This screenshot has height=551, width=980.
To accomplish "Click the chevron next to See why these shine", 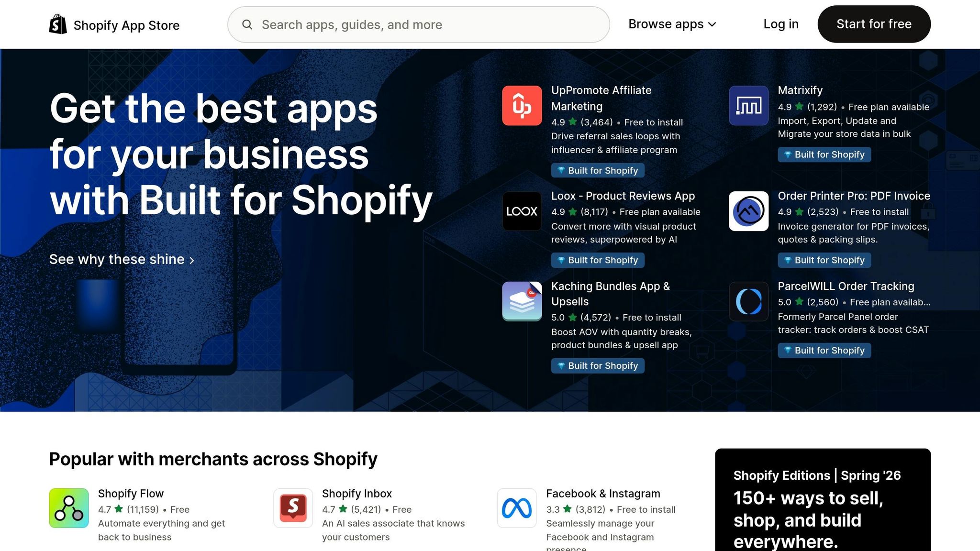I will click(192, 260).
